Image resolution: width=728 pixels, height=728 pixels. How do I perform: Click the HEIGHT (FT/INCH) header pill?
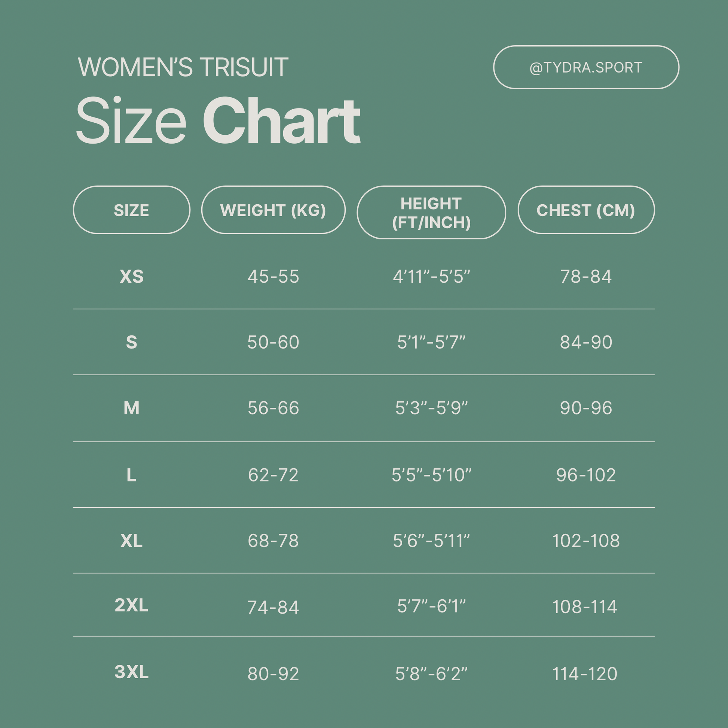pyautogui.click(x=431, y=212)
